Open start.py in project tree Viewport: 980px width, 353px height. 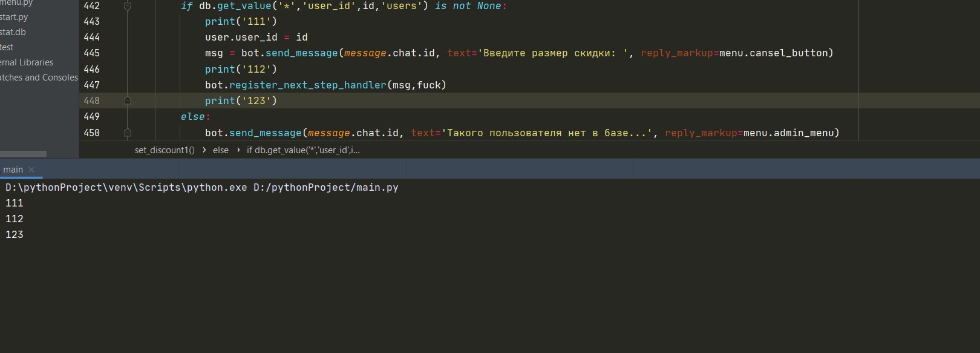point(14,17)
